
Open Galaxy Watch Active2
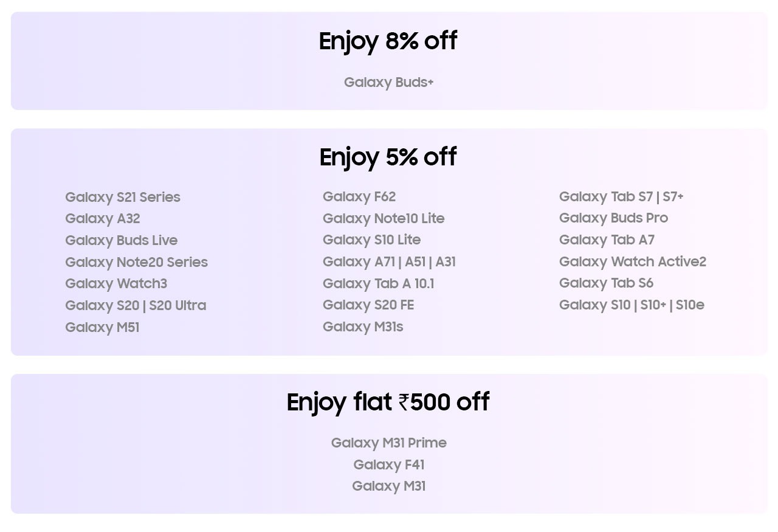point(633,262)
